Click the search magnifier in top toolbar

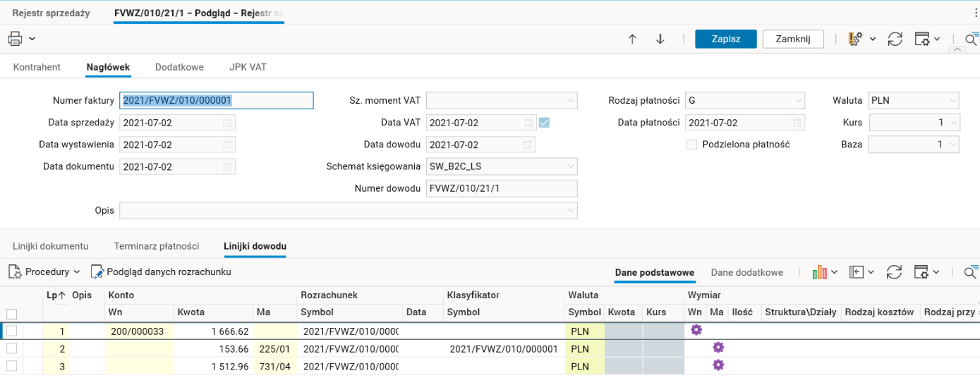pyautogui.click(x=971, y=39)
